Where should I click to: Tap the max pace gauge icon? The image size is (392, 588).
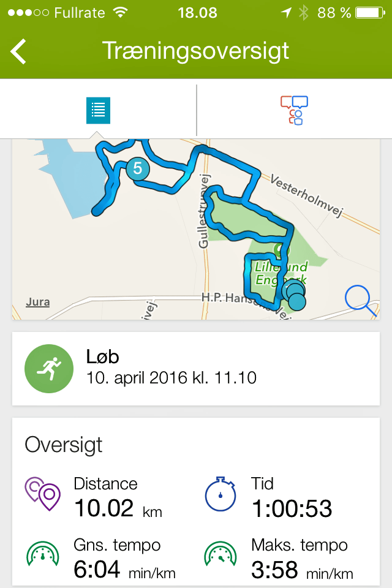point(221,554)
